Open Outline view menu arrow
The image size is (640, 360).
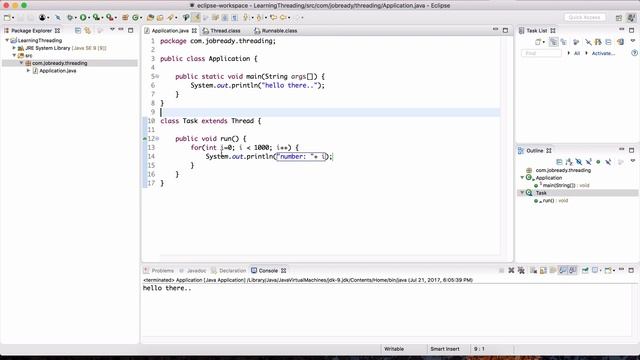click(x=633, y=161)
